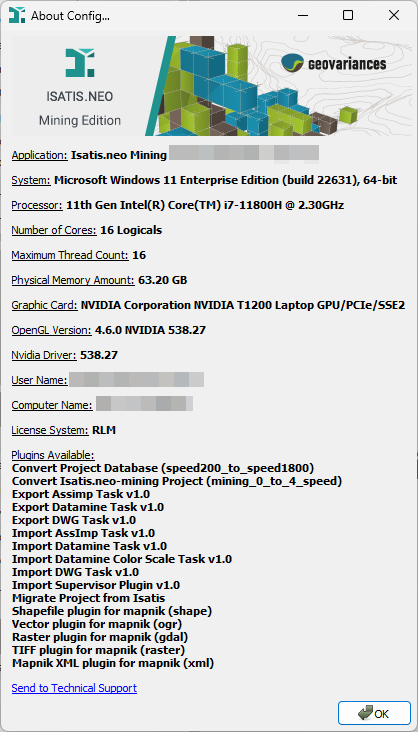Click OK button to close dialog
Screen dimensions: 418x732
tap(374, 713)
